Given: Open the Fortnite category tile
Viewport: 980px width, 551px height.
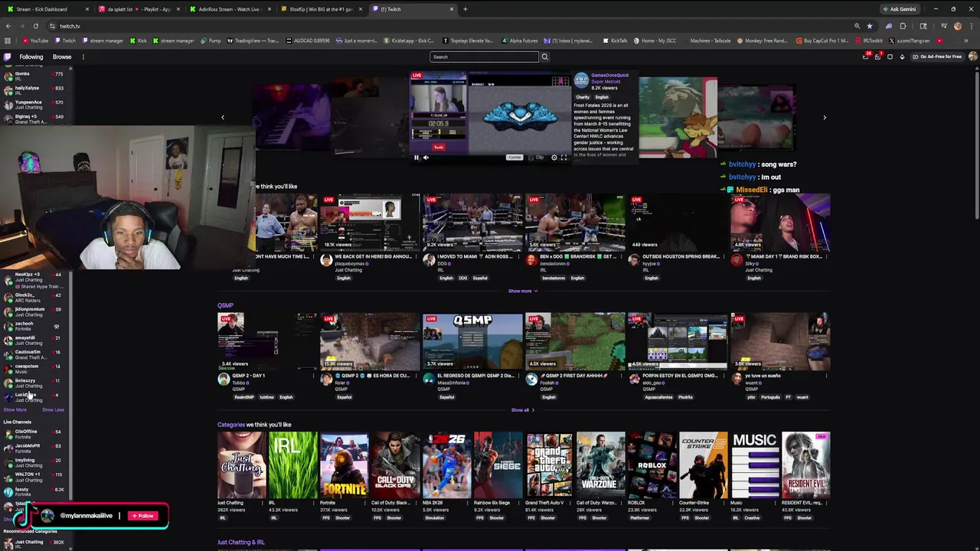Looking at the screenshot, I should pos(344,465).
